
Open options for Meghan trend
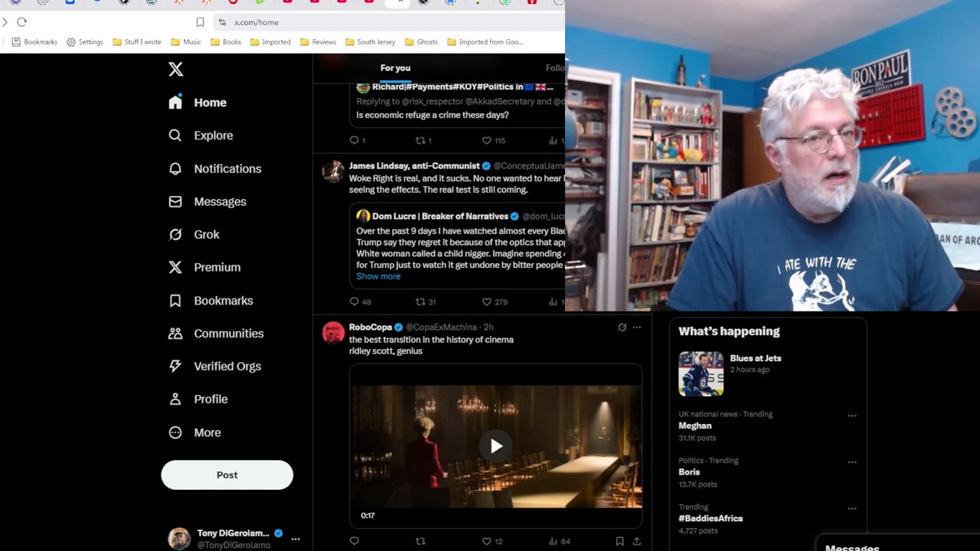[x=851, y=416]
